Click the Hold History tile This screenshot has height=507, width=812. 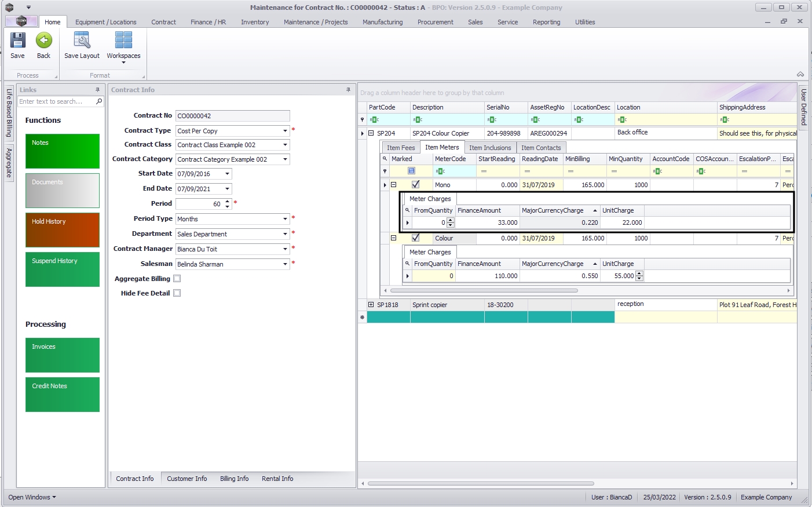pos(63,229)
